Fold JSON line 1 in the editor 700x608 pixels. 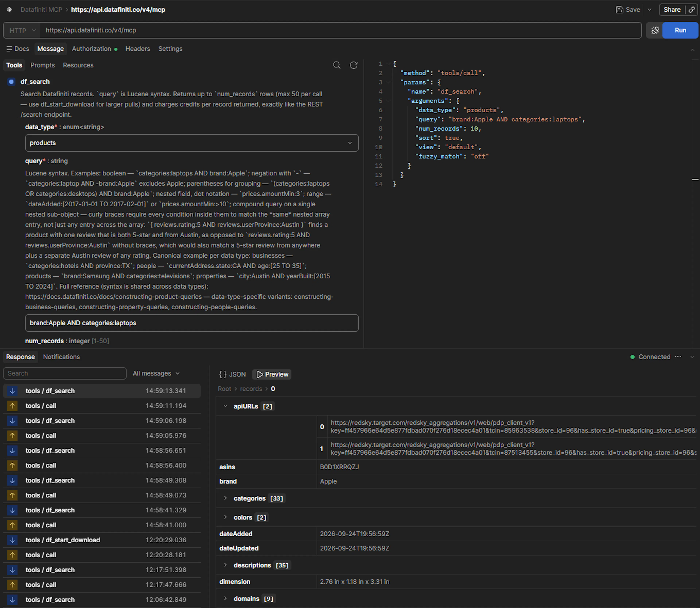(x=388, y=64)
